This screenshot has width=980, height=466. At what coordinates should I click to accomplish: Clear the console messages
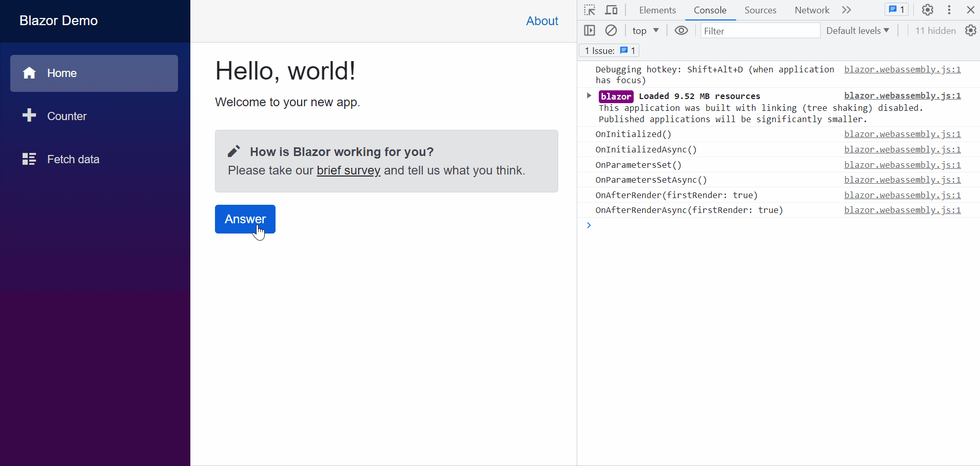coord(611,30)
